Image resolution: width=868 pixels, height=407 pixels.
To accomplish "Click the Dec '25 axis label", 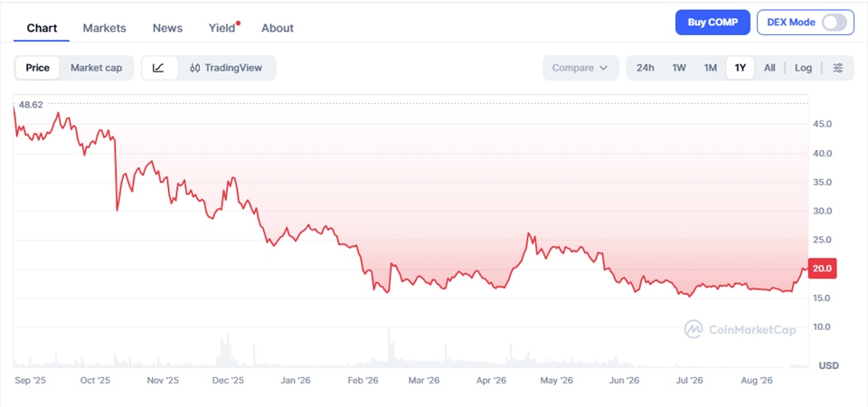I will pos(228,381).
